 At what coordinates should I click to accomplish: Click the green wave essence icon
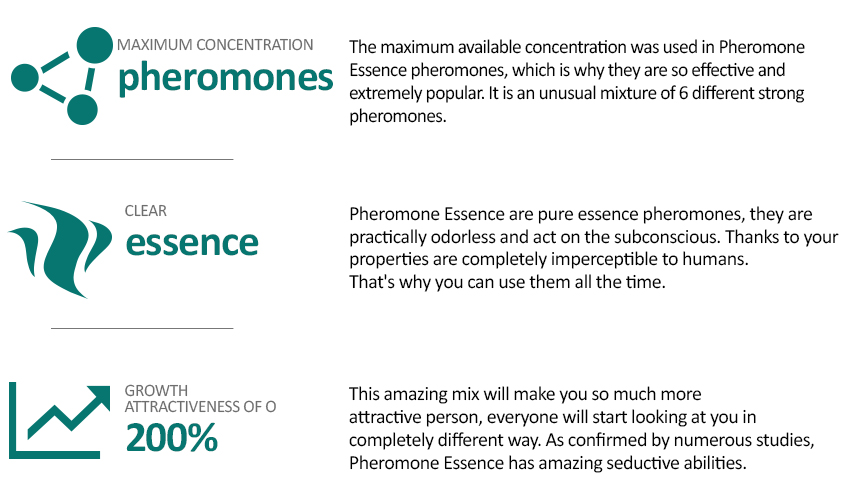[x=60, y=250]
